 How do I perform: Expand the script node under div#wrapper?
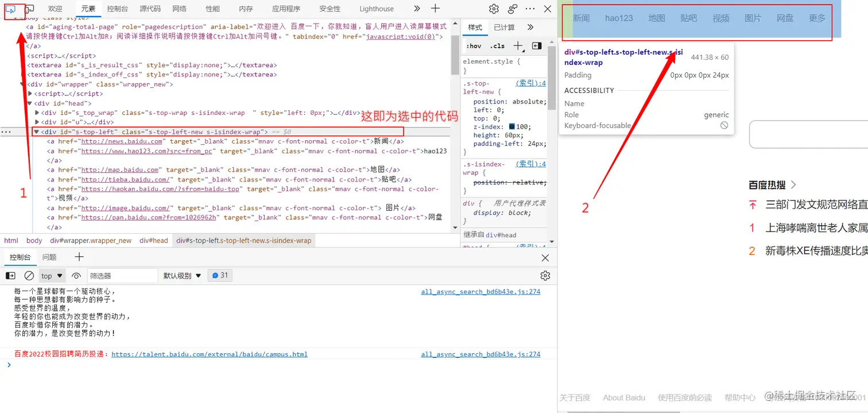[30, 94]
